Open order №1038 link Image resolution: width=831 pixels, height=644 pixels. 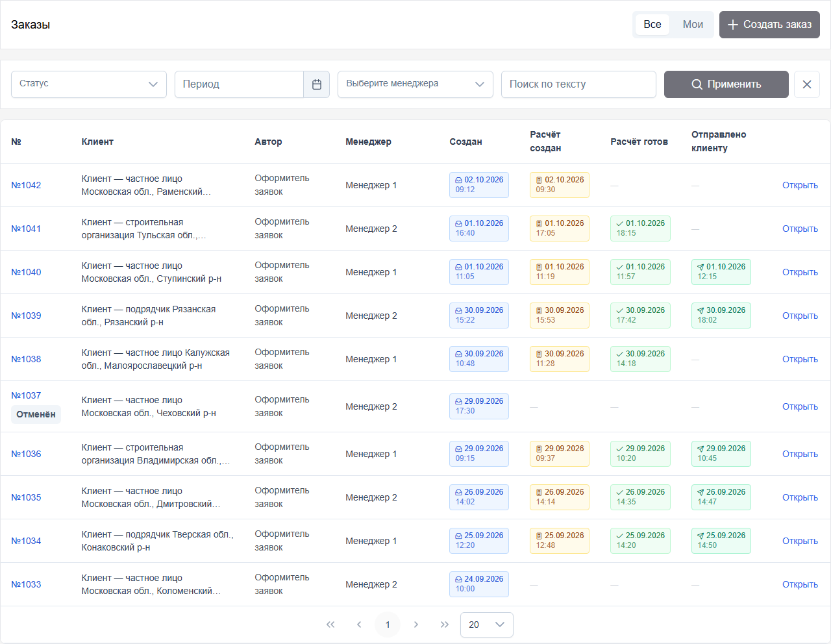[x=26, y=359]
